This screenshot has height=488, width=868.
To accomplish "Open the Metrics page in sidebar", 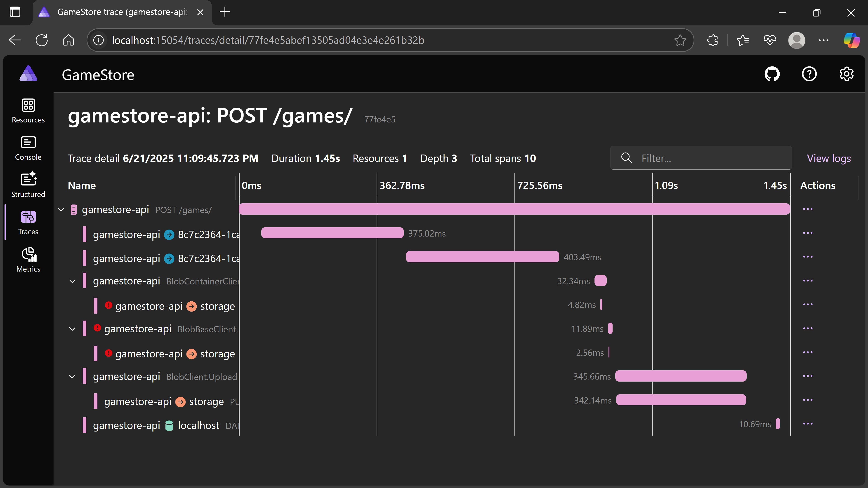I will 28,260.
